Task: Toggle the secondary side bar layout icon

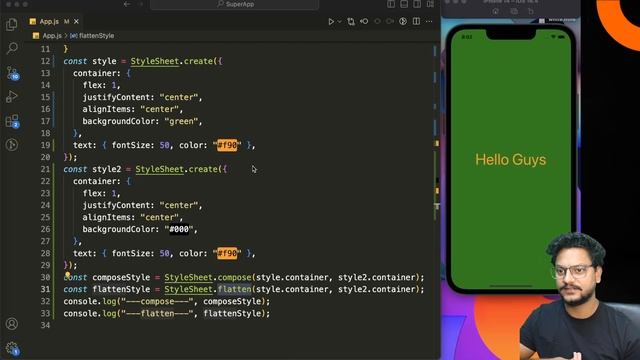Action: coord(417,4)
